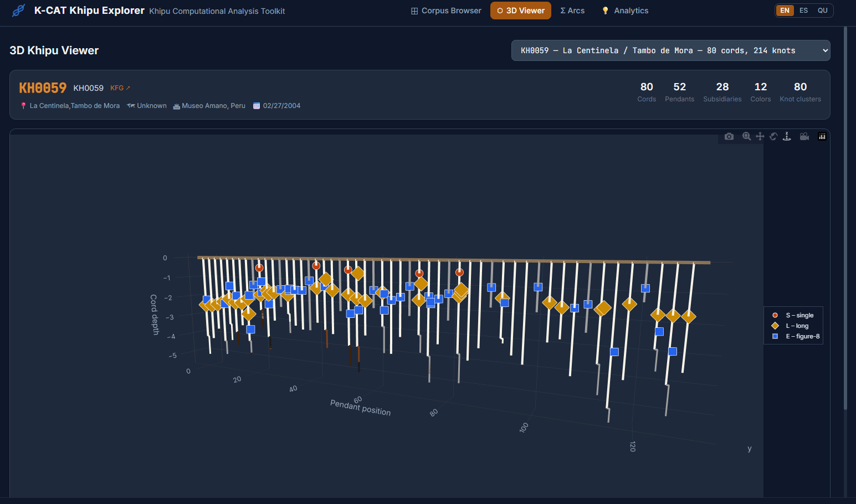Open the KH0059 khipu selector dropdown
This screenshot has width=856, height=504.
(670, 50)
